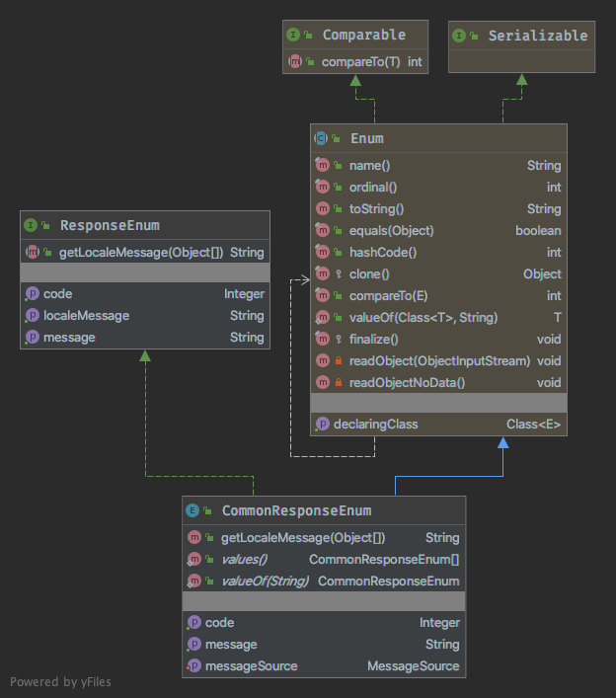The image size is (616, 698).
Task: Click the property icon beside messageSource
Action: pyautogui.click(x=193, y=665)
